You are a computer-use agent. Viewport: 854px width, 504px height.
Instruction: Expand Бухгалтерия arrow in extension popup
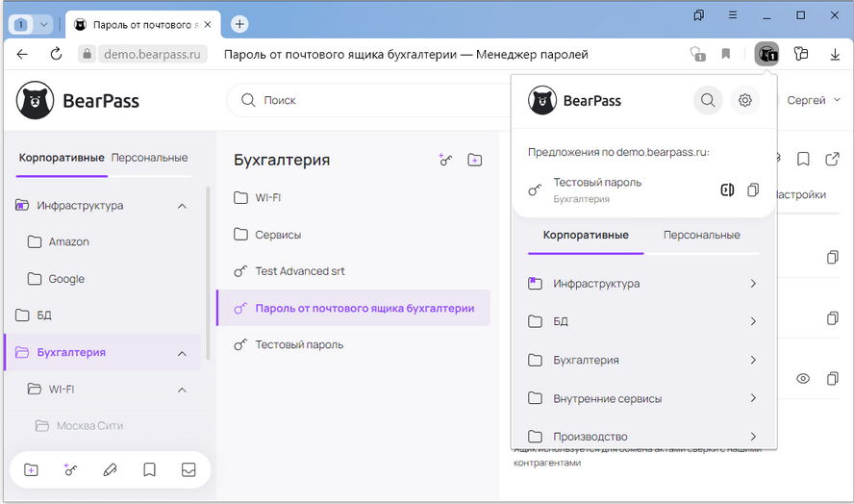point(753,360)
